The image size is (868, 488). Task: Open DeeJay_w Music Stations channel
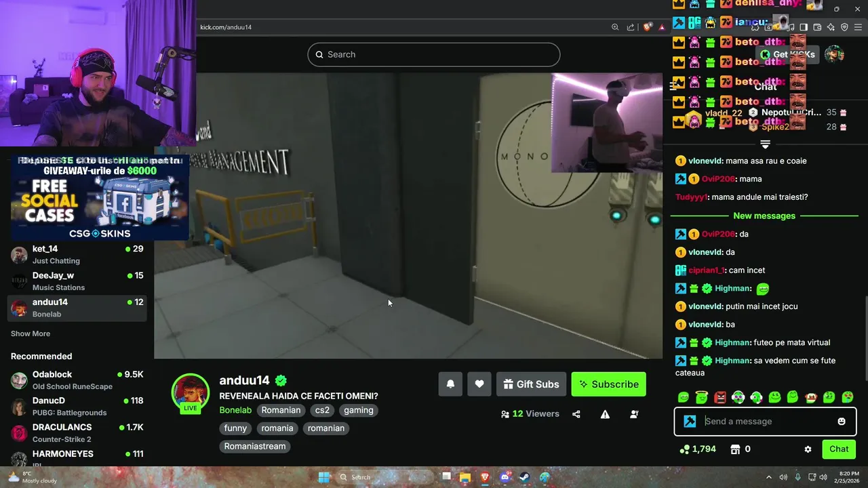[77, 281]
